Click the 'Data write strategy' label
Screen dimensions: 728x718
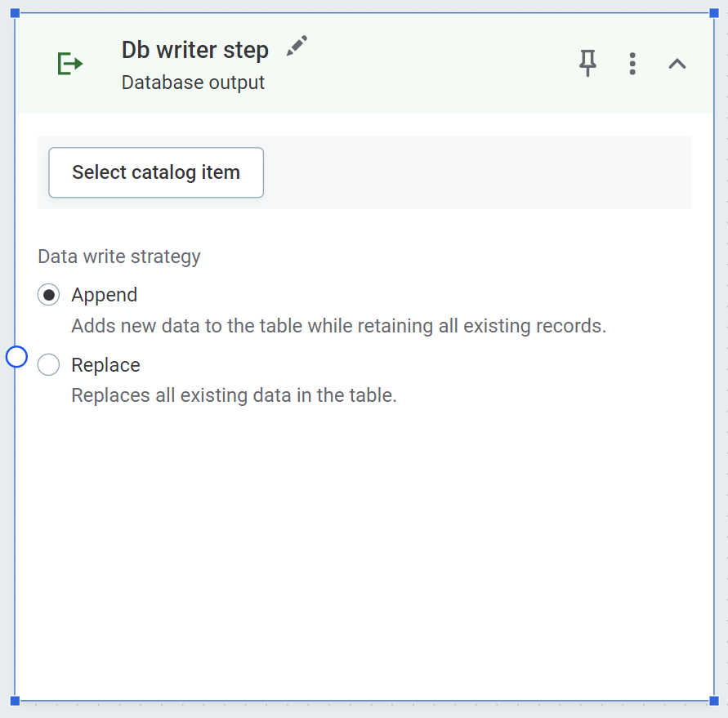(118, 256)
